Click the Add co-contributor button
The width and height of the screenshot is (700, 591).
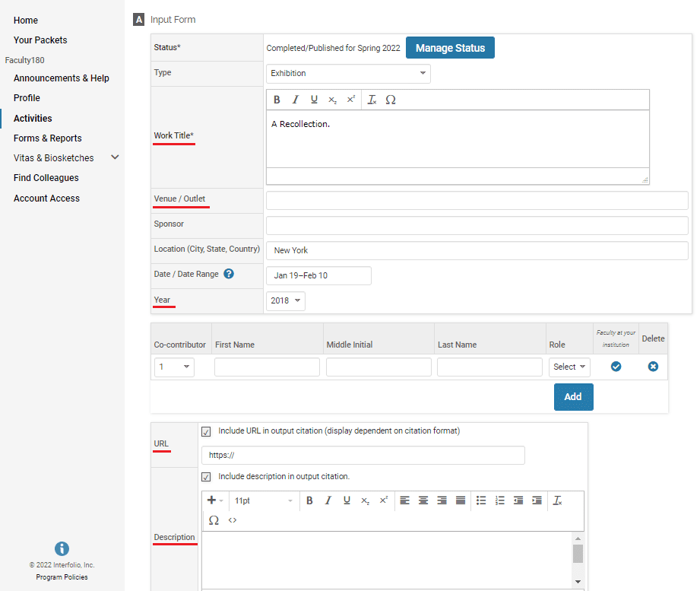573,397
